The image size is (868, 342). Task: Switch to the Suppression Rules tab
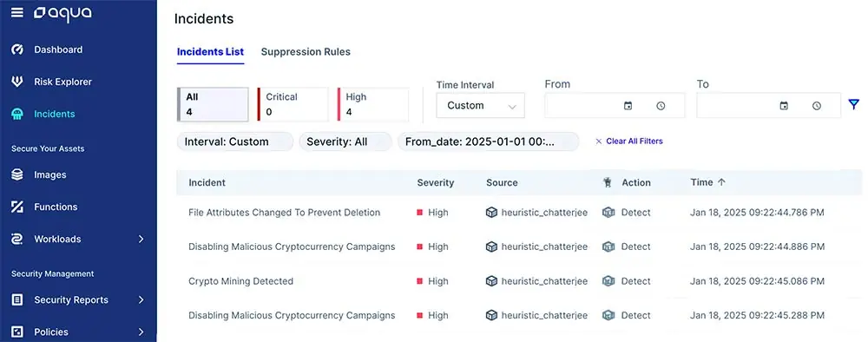click(306, 52)
